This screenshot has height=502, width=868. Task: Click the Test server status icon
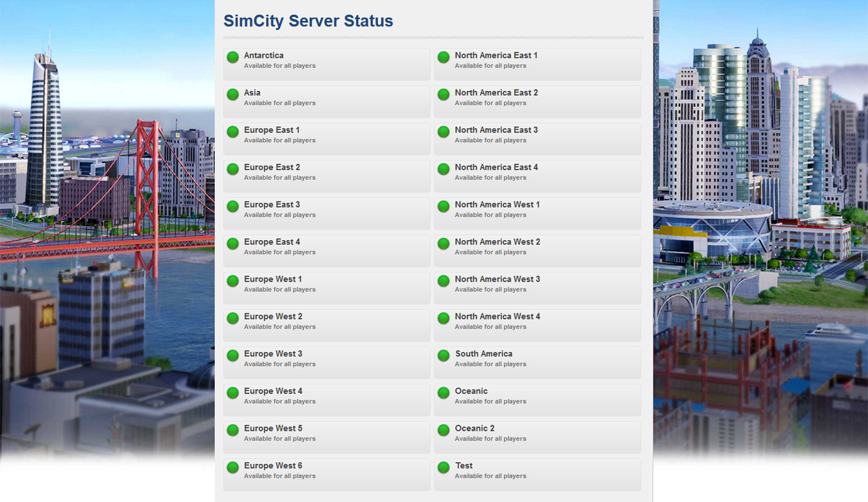[443, 467]
